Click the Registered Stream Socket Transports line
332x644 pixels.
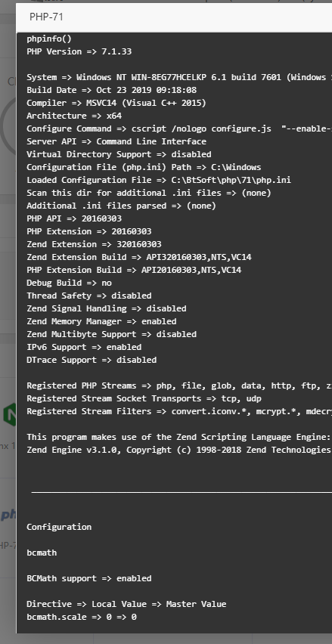(x=144, y=399)
